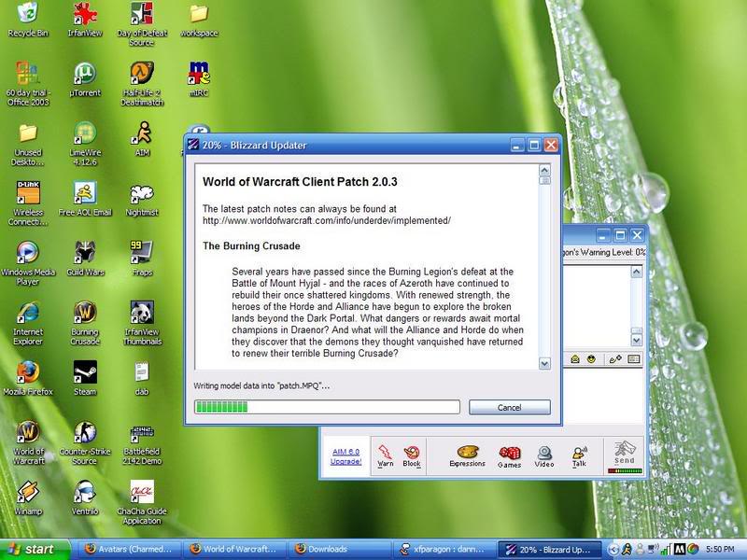Image resolution: width=747 pixels, height=560 pixels.
Task: Click down arrow of AIM conversation scrollbar
Action: point(637,340)
